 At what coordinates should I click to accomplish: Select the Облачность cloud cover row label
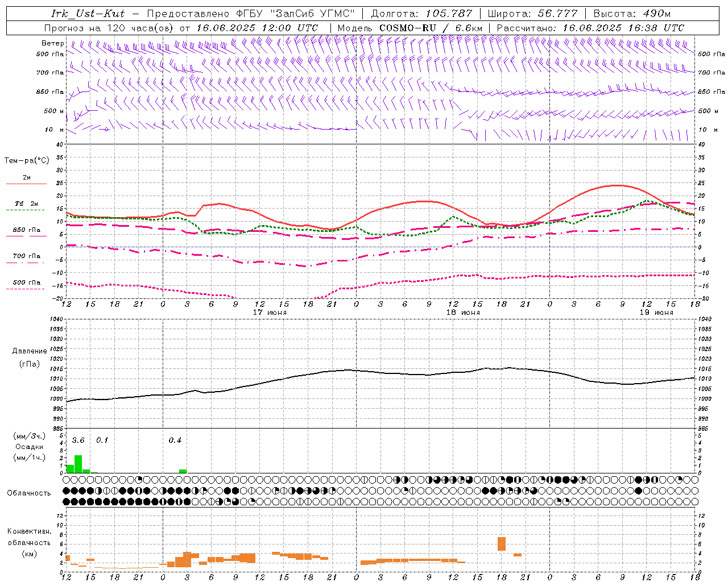pos(29,493)
